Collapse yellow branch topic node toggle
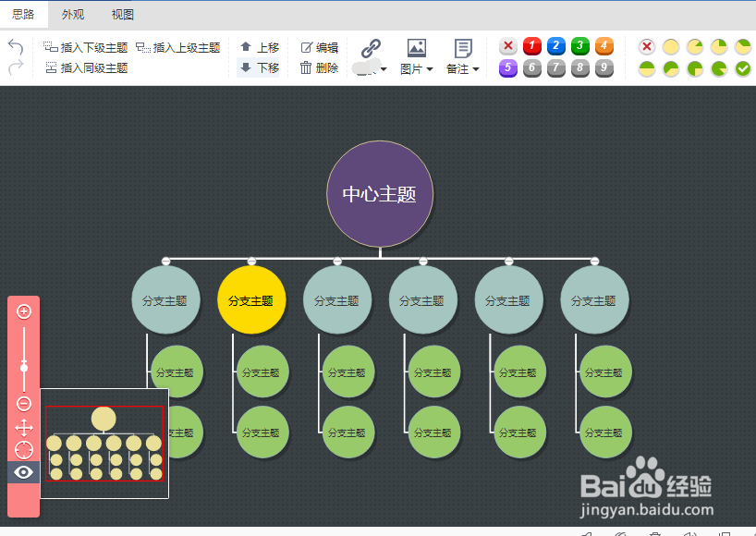Viewport: 756px width, 536px height. pyautogui.click(x=251, y=261)
